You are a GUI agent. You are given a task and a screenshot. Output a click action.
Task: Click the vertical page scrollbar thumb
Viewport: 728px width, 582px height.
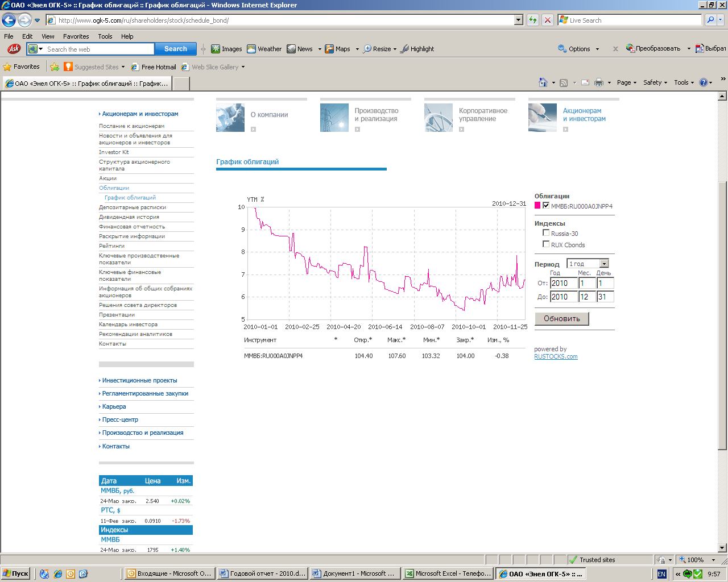(x=722, y=315)
